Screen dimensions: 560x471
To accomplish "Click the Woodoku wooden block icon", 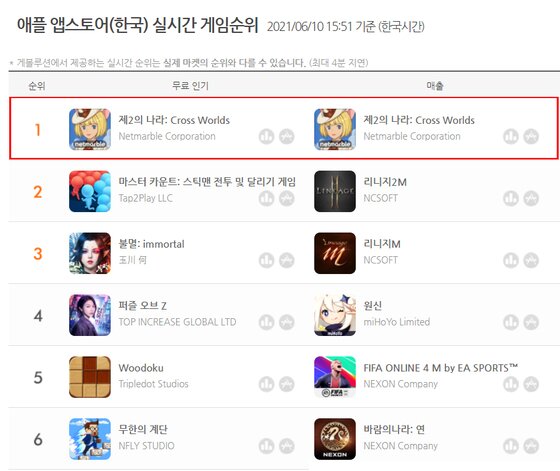I will pyautogui.click(x=90, y=377).
